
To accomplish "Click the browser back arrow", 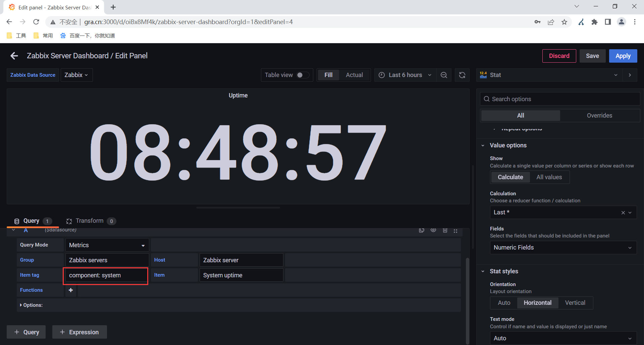I will pos(9,22).
